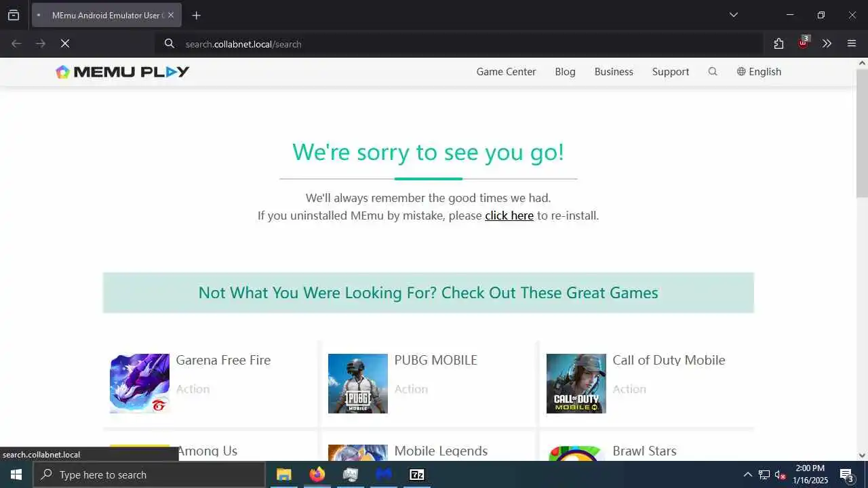The width and height of the screenshot is (868, 488).
Task: Open the 7-Zip taskbar icon
Action: click(x=417, y=474)
